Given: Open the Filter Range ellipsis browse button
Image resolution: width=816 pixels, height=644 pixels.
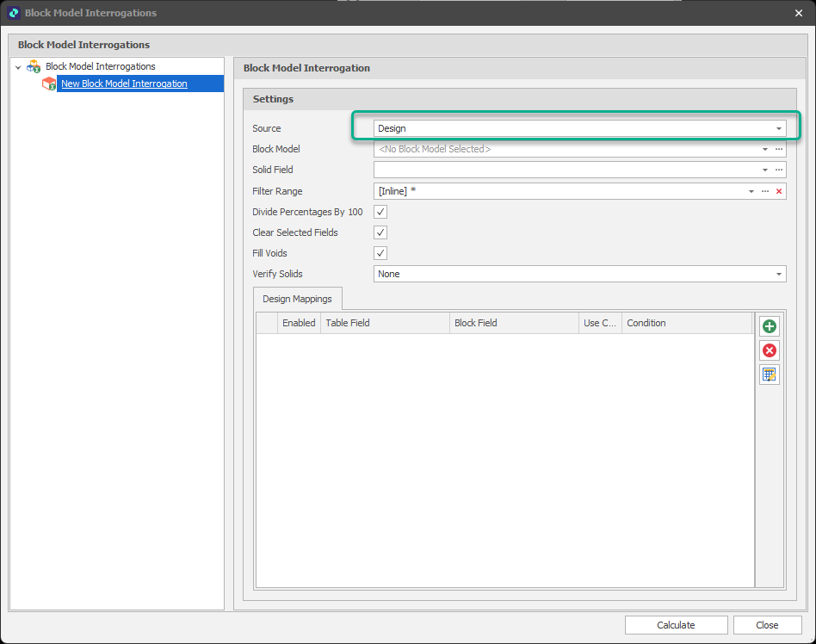Looking at the screenshot, I should point(764,191).
